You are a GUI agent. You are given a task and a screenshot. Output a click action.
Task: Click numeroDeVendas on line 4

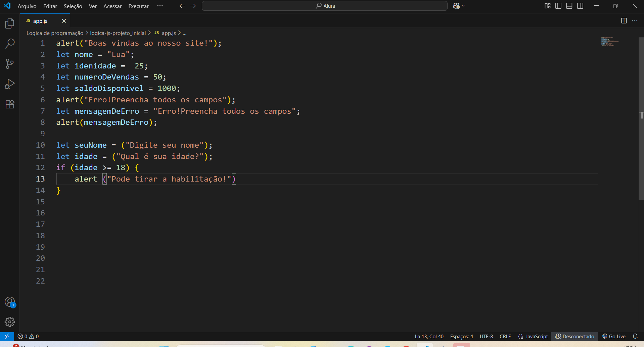coord(106,77)
